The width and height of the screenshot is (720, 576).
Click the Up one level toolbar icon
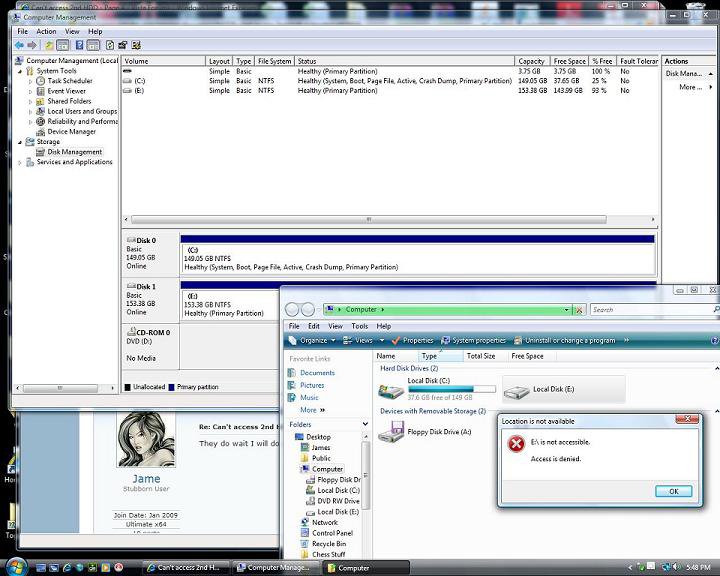[x=49, y=45]
